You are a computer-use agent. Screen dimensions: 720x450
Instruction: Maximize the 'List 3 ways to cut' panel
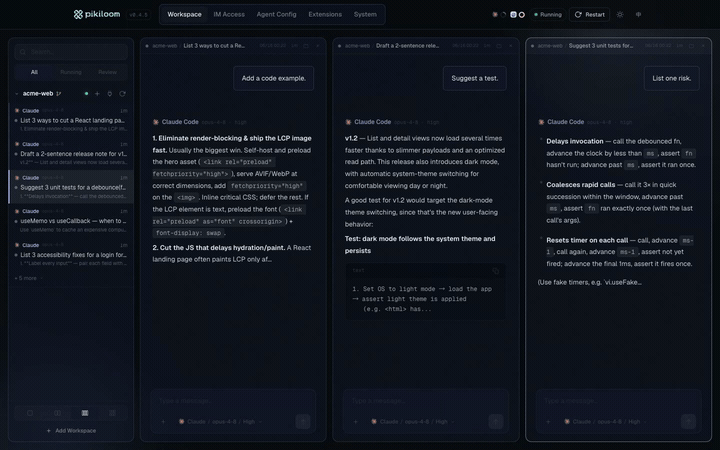(306, 46)
